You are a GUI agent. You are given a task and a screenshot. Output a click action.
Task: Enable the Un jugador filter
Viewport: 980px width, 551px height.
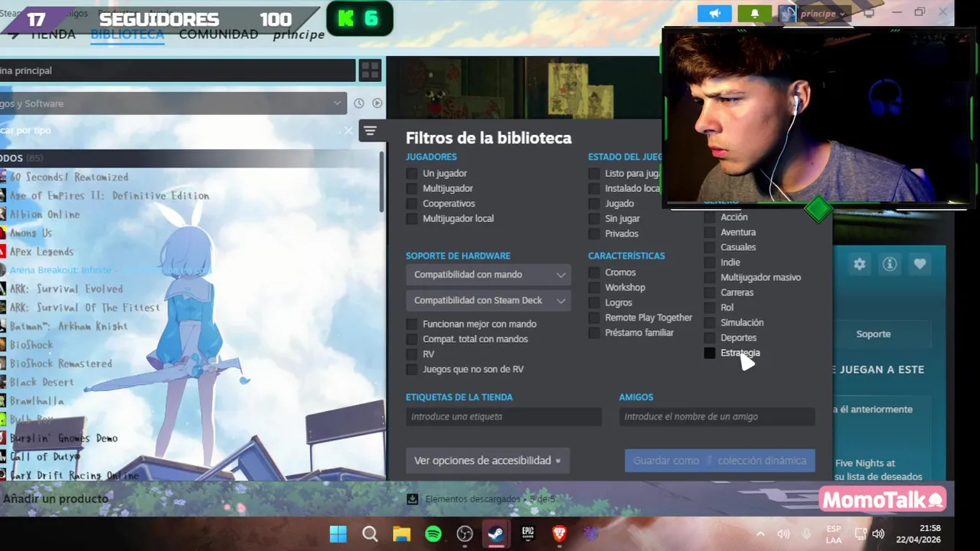pyautogui.click(x=412, y=174)
